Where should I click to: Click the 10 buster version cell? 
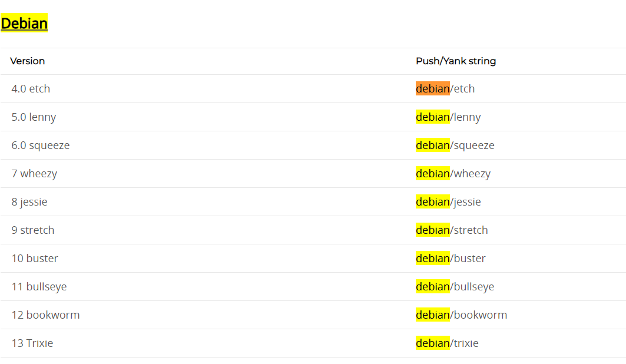(x=35, y=259)
